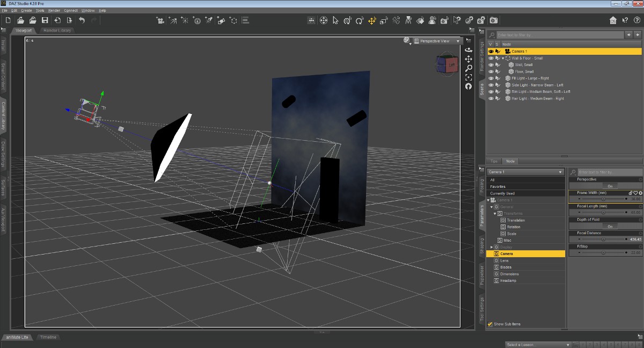The height and width of the screenshot is (348, 644).
Task: Save the scene with the floppy disk icon
Action: click(45, 20)
